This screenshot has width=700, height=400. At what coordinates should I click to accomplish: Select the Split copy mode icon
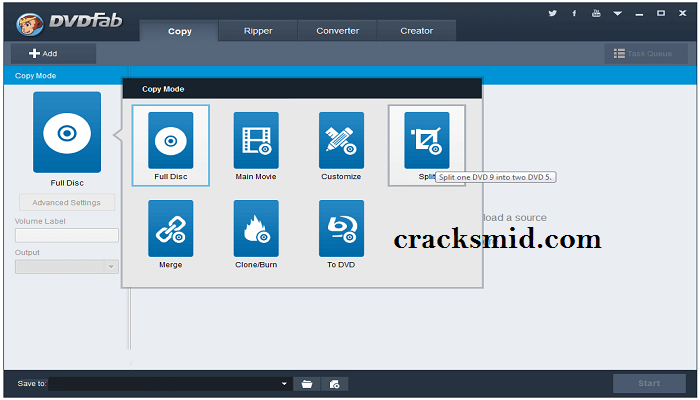[426, 141]
